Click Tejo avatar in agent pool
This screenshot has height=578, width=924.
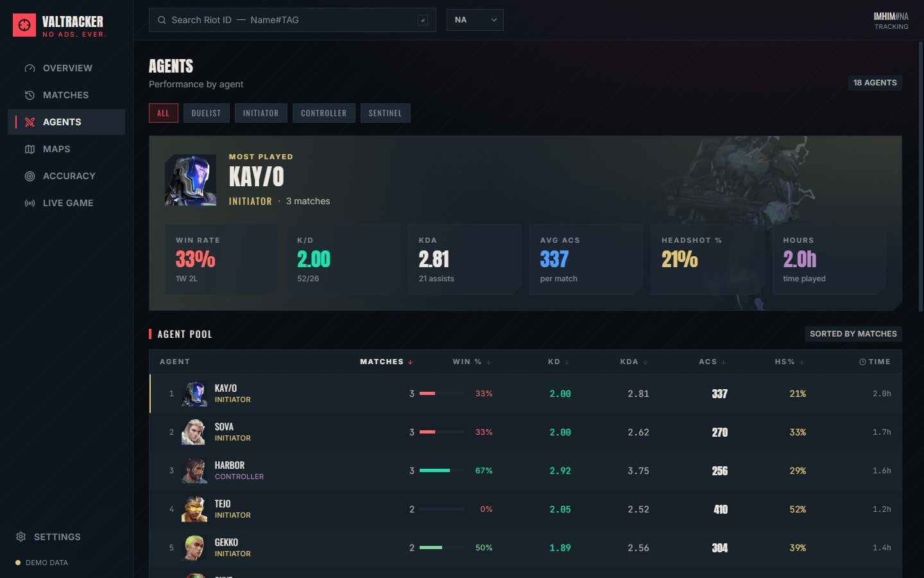(194, 509)
